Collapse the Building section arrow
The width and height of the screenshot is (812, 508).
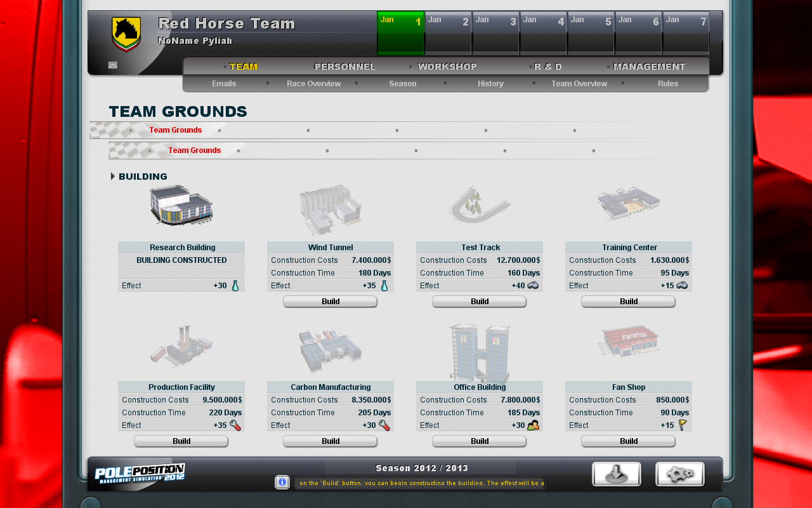113,177
